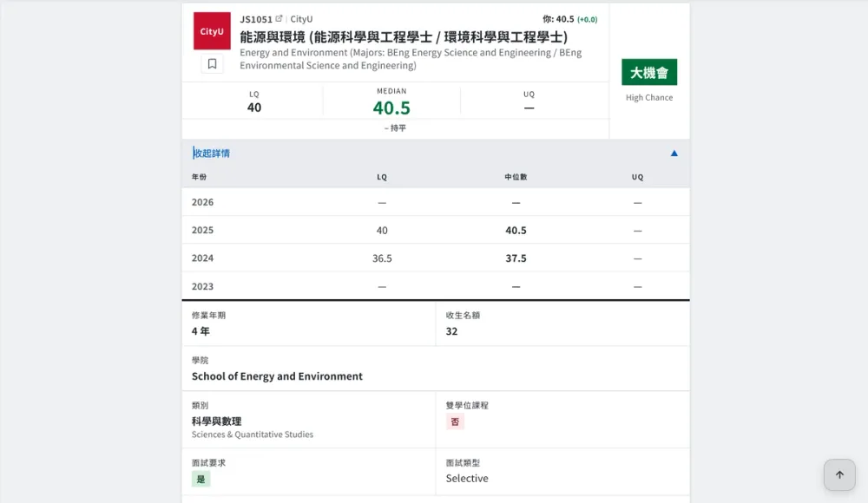Bookmark the JS1051 programme
This screenshot has height=503, width=868.
(x=212, y=64)
